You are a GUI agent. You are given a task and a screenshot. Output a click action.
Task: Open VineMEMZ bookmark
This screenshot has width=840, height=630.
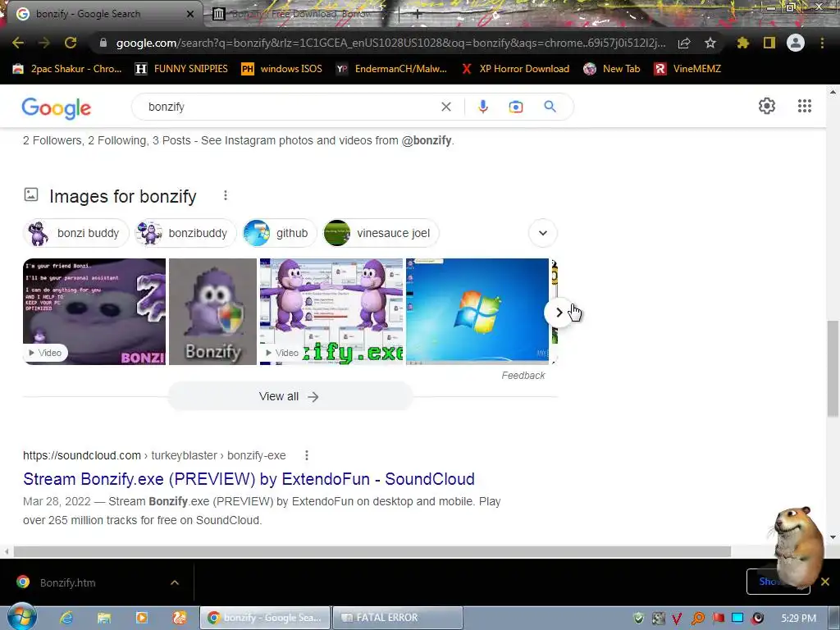point(688,69)
